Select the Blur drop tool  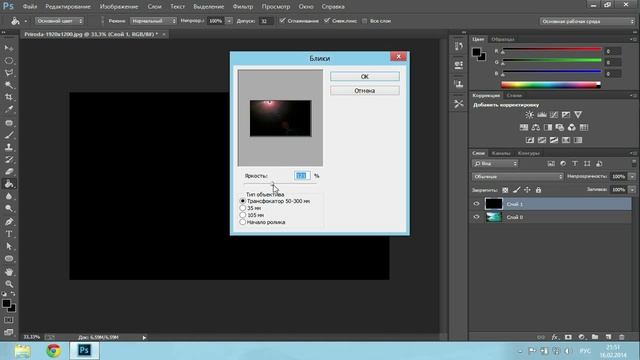tap(9, 196)
